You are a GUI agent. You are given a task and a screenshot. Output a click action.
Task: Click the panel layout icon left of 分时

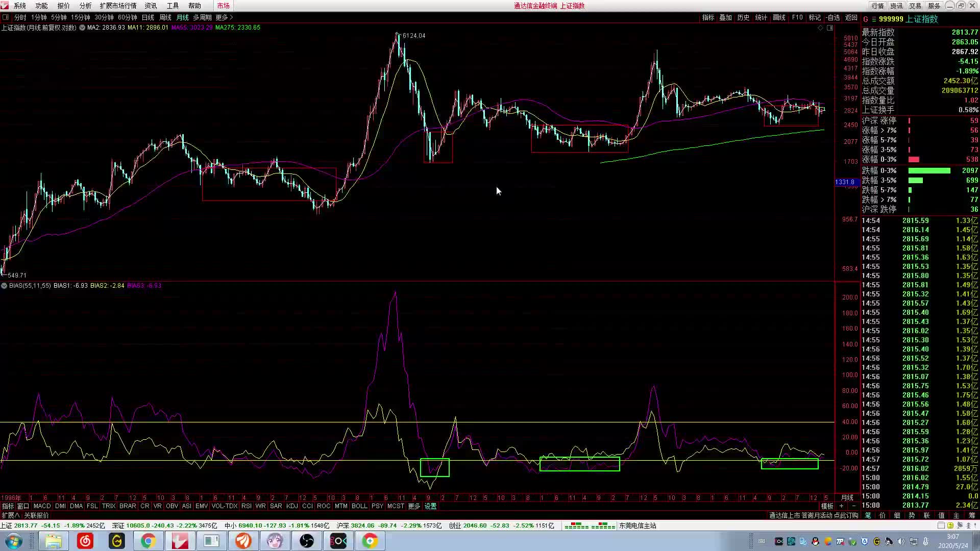(6, 17)
